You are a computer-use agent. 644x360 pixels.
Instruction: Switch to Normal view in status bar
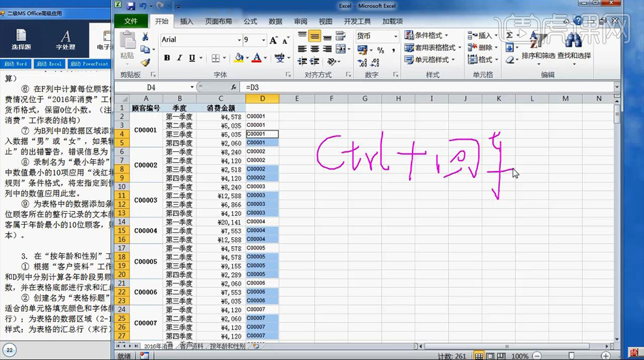(x=479, y=355)
